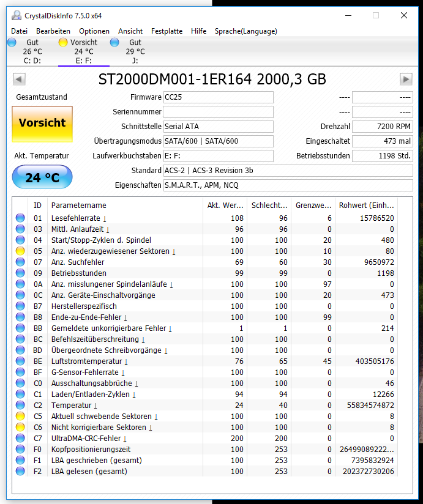Image resolution: width=423 pixels, height=504 pixels.
Task: Click the blue status icon for Ausschaltungsabbrüche
Action: [20, 383]
